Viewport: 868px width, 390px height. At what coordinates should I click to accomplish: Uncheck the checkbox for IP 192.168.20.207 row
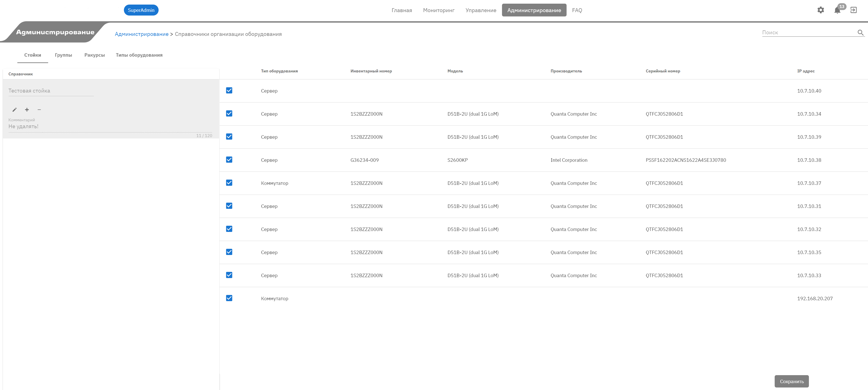229,298
